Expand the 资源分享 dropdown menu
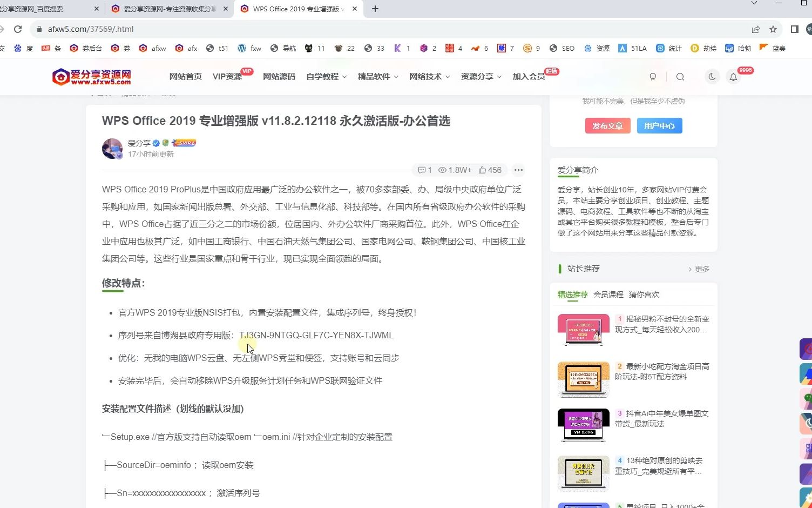This screenshot has height=508, width=812. [481, 77]
